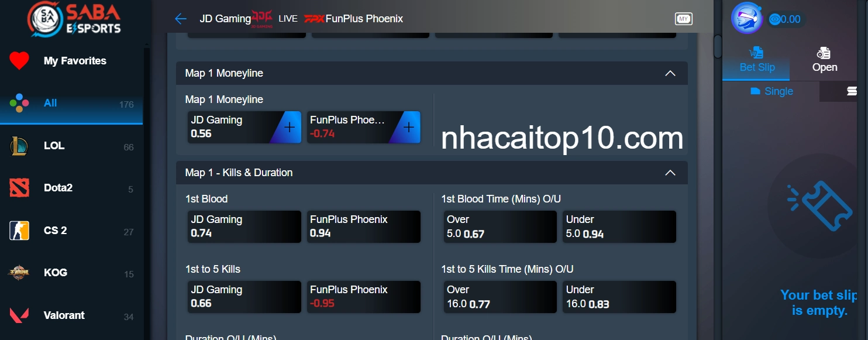Bet Over 16.0 at 0.77

click(x=500, y=297)
